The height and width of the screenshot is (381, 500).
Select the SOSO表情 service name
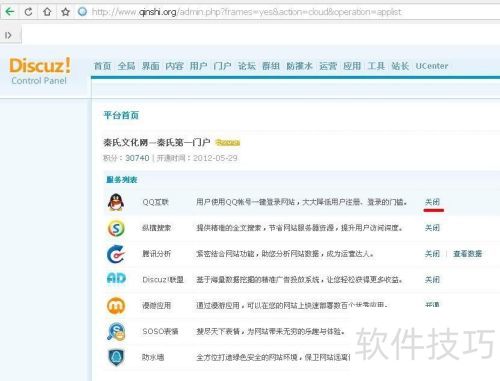[x=160, y=331]
